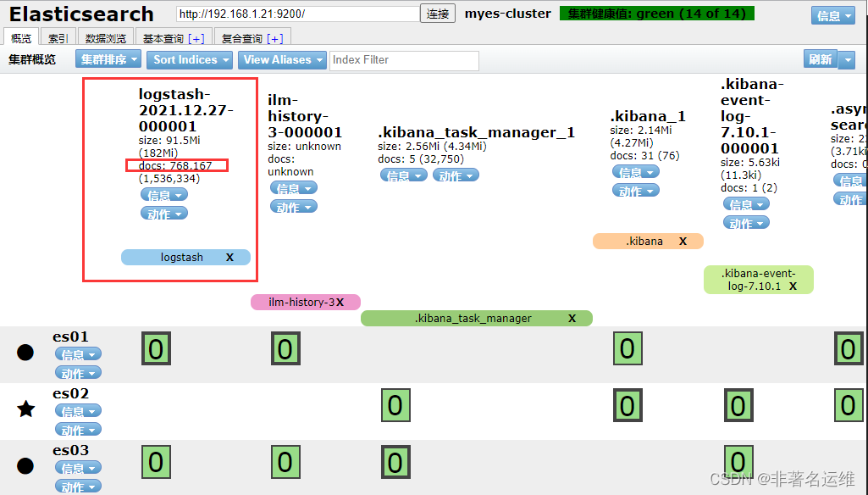Screen dimensions: 868x495
Task: Click the es02 master node star icon
Action: [x=26, y=409]
